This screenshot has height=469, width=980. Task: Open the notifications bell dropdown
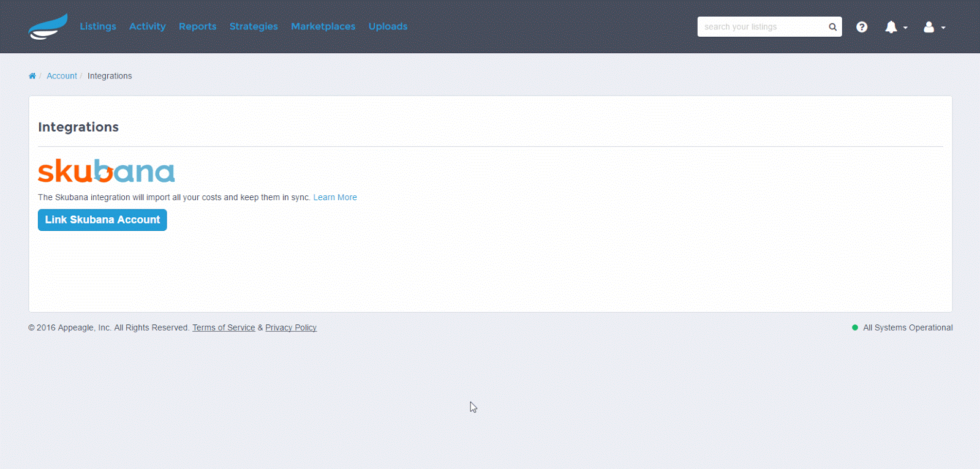pos(896,27)
